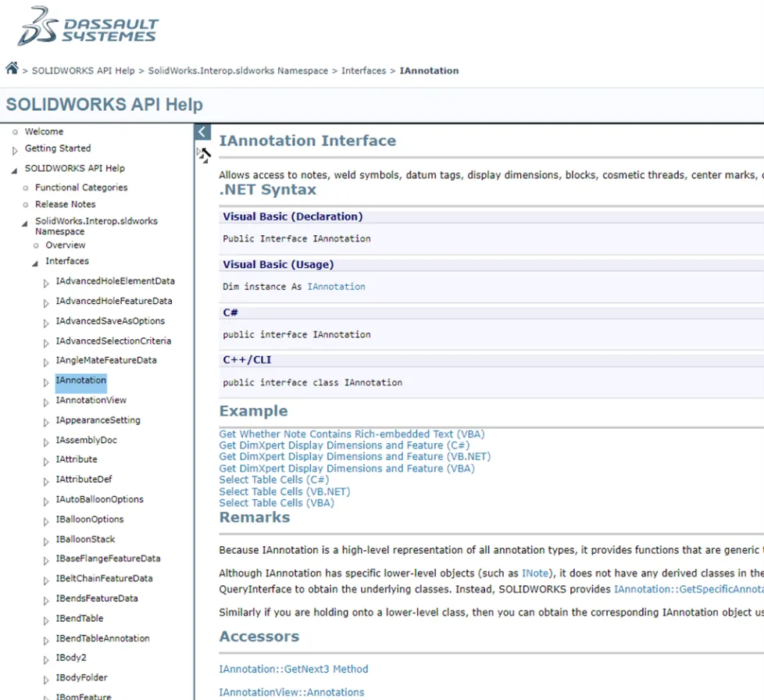
Task: Go to Interfaces breadcrumb link
Action: pos(363,70)
